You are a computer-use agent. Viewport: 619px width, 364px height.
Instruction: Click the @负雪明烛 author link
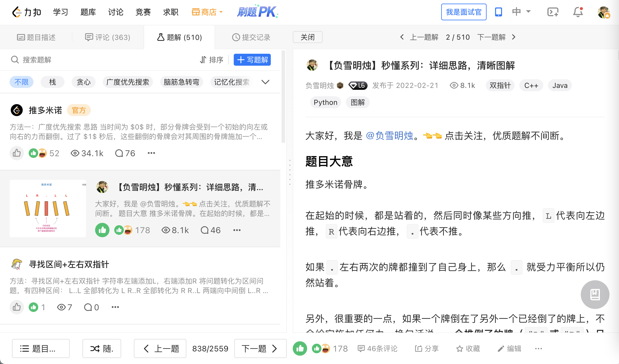tap(389, 136)
